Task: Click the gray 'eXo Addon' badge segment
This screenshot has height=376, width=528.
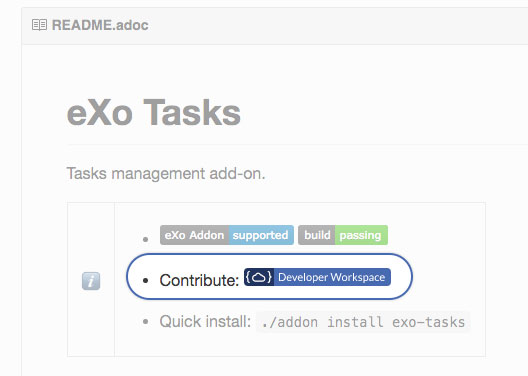Action: pyautogui.click(x=195, y=235)
